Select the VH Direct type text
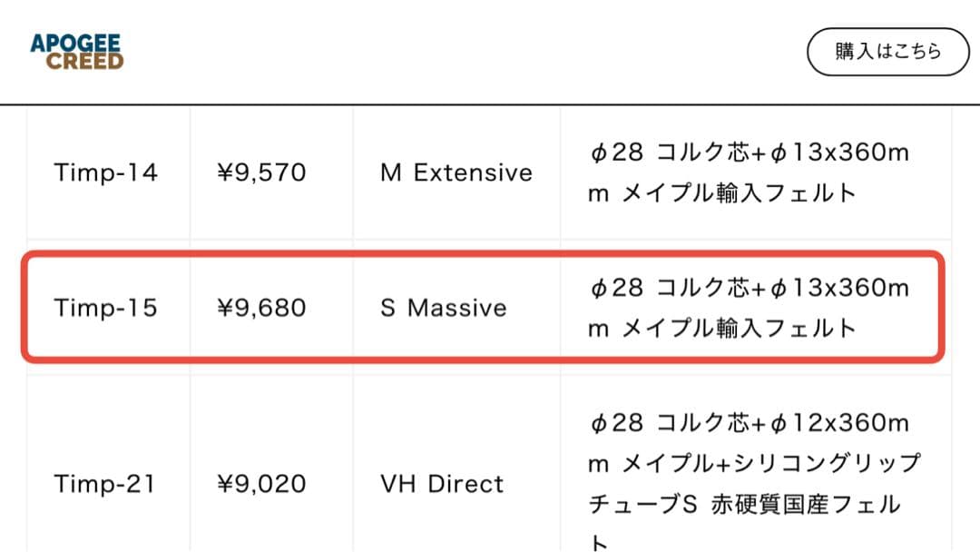This screenshot has height=552, width=980. point(442,483)
